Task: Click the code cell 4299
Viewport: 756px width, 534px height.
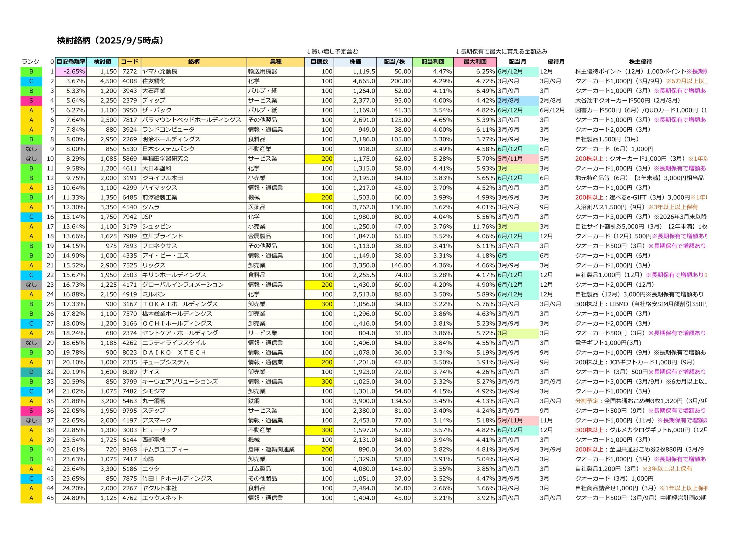Action: (x=129, y=188)
